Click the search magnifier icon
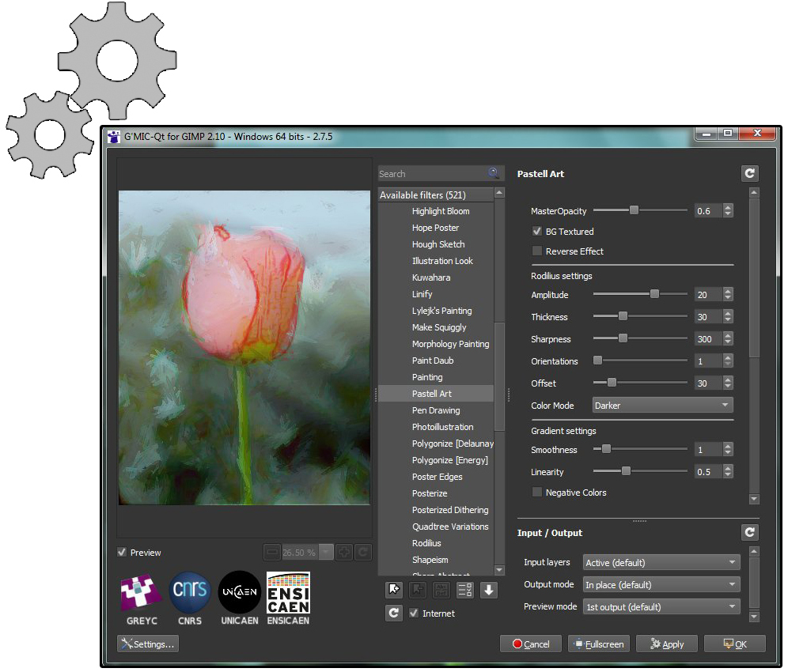Viewport: 788px width, 672px height. (494, 174)
